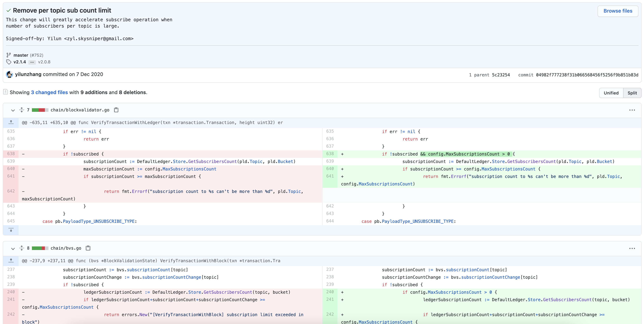Image resolution: width=644 pixels, height=324 pixels.
Task: Copy chain/bvs.go file path icon
Action: (x=88, y=248)
